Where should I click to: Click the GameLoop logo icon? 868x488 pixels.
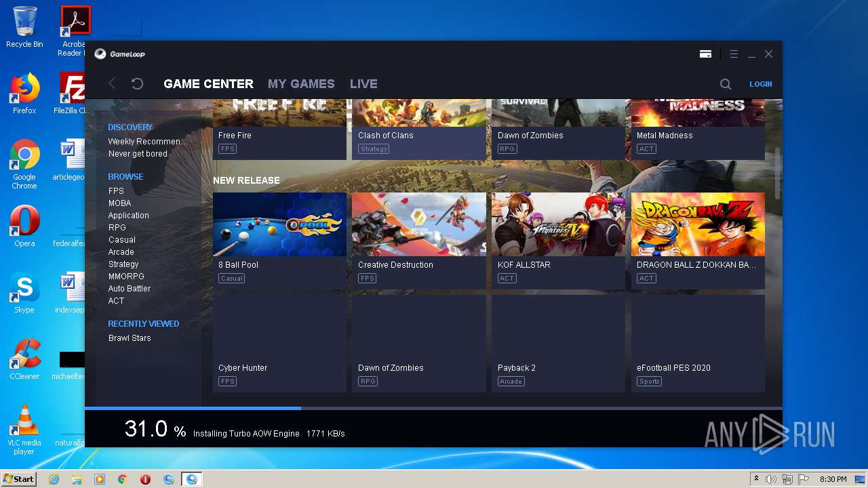click(x=100, y=54)
